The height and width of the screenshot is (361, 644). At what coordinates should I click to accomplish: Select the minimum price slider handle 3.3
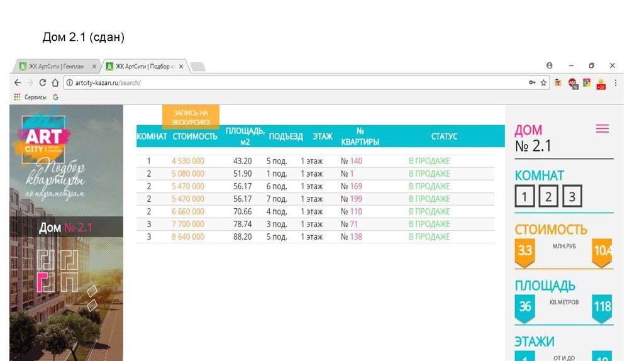pyautogui.click(x=525, y=251)
